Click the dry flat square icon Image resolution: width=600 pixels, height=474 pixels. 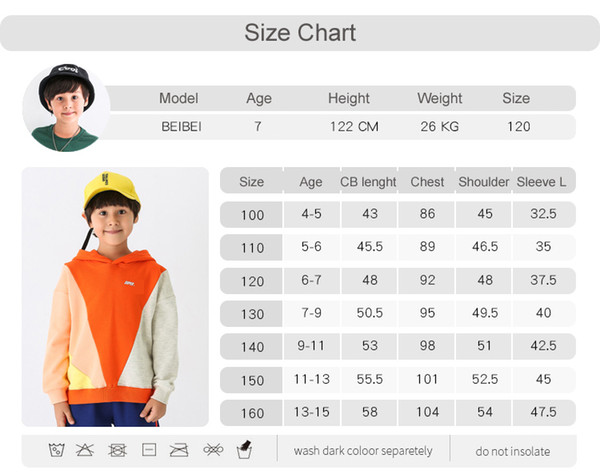coord(149,450)
